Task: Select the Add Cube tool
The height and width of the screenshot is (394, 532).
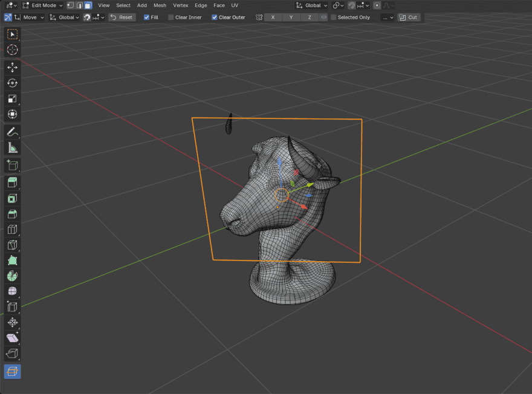Action: point(12,165)
